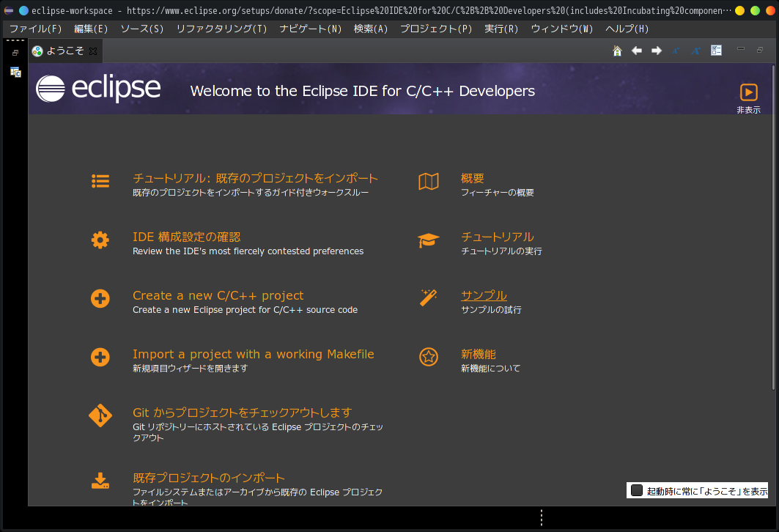Click the vertical scrollbar of welcome page
Viewport: 779px width, 532px height.
[773, 227]
